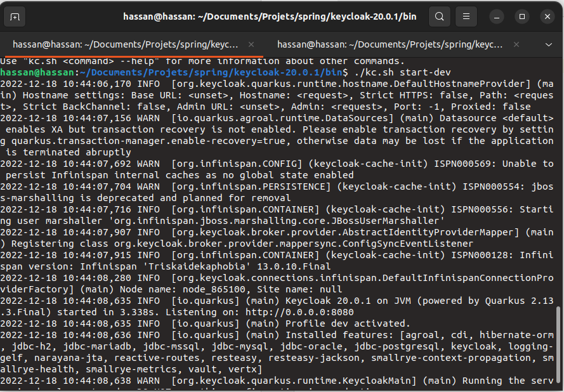The image size is (564, 392).
Task: Click 'ISPN000554' warning code
Action: [x=490, y=186]
